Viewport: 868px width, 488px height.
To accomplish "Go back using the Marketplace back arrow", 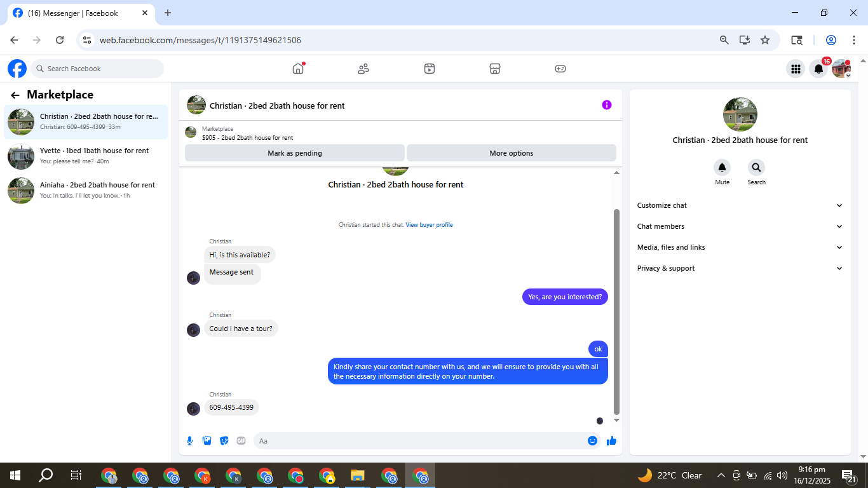I will click(15, 95).
